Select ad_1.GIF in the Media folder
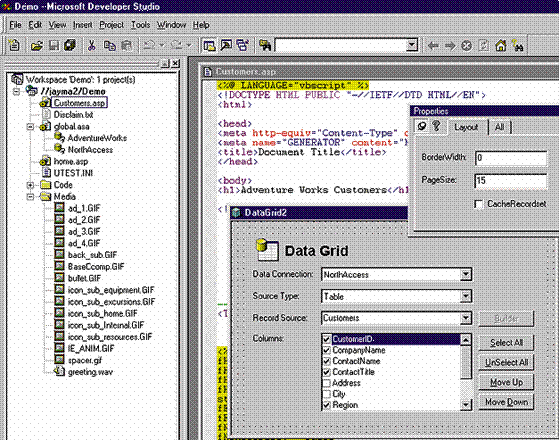 (x=84, y=208)
